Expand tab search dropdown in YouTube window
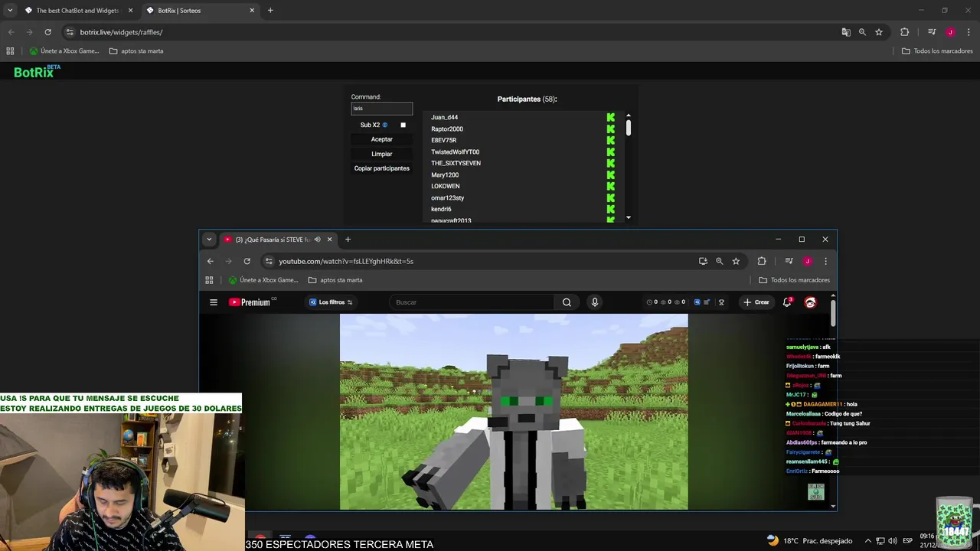The height and width of the screenshot is (551, 980). (209, 240)
